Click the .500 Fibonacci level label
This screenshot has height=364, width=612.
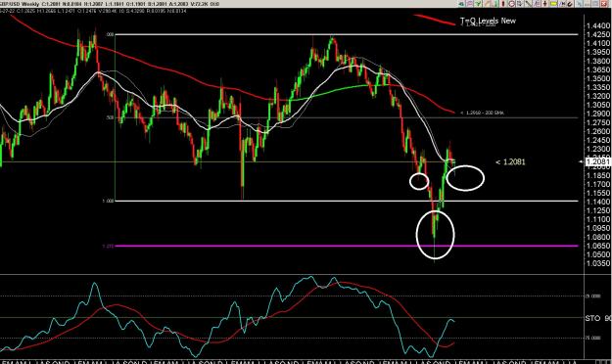(x=109, y=117)
